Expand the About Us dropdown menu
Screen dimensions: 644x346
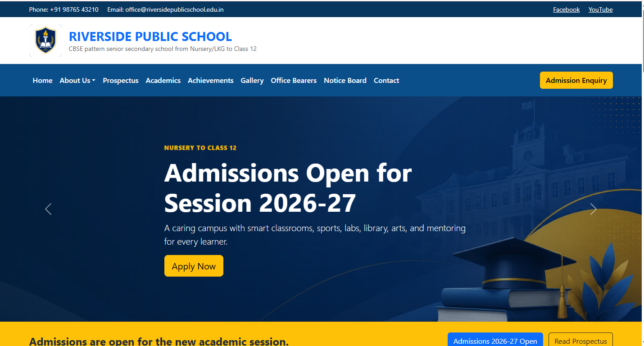(x=77, y=80)
